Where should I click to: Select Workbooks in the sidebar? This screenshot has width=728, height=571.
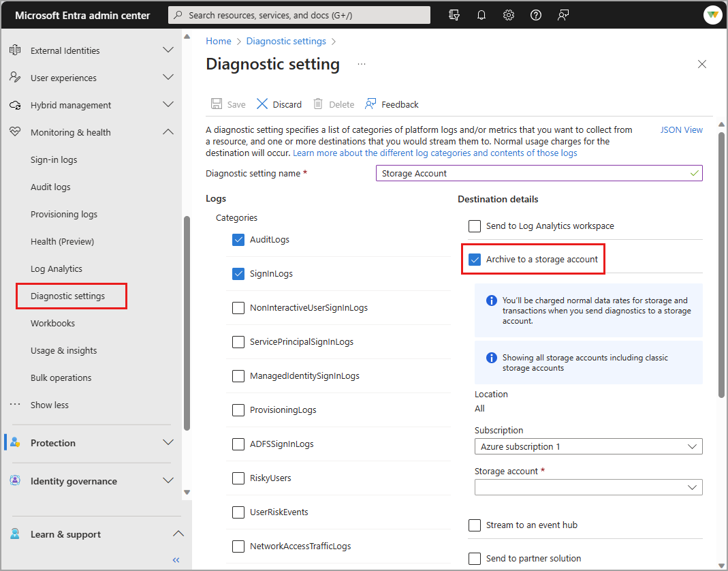pyautogui.click(x=52, y=324)
